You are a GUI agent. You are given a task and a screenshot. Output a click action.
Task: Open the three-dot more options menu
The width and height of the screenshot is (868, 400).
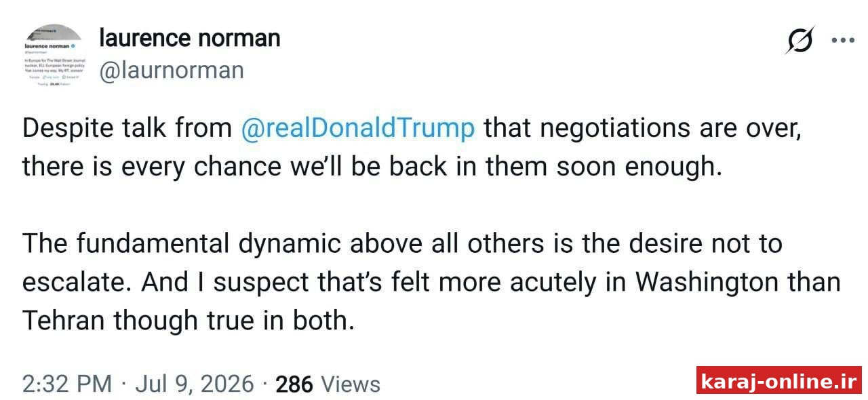pyautogui.click(x=843, y=41)
